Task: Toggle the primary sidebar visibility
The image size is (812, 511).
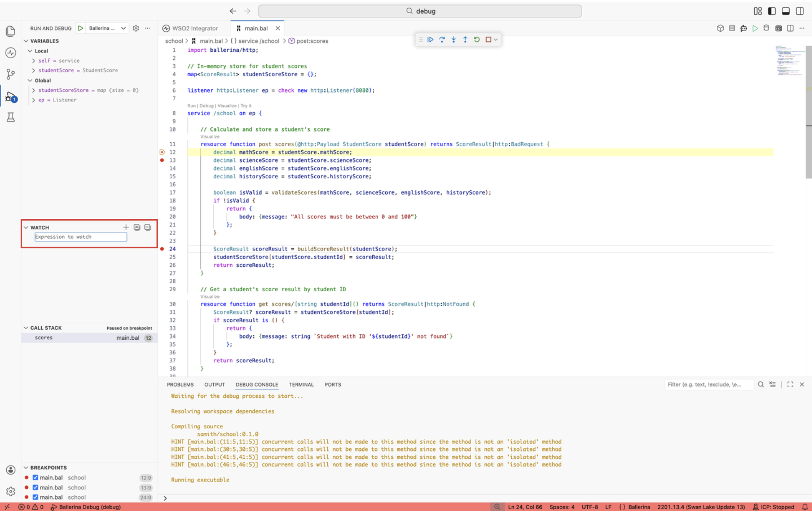Action: tap(772, 11)
